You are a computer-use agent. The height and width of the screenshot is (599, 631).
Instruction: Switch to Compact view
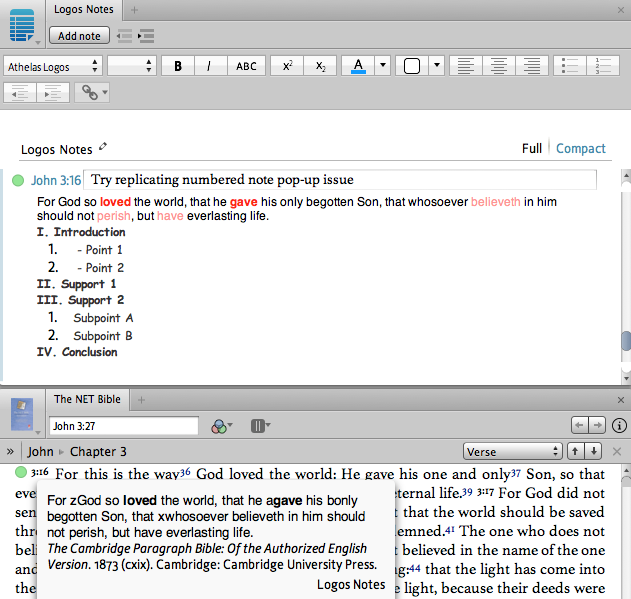(580, 149)
